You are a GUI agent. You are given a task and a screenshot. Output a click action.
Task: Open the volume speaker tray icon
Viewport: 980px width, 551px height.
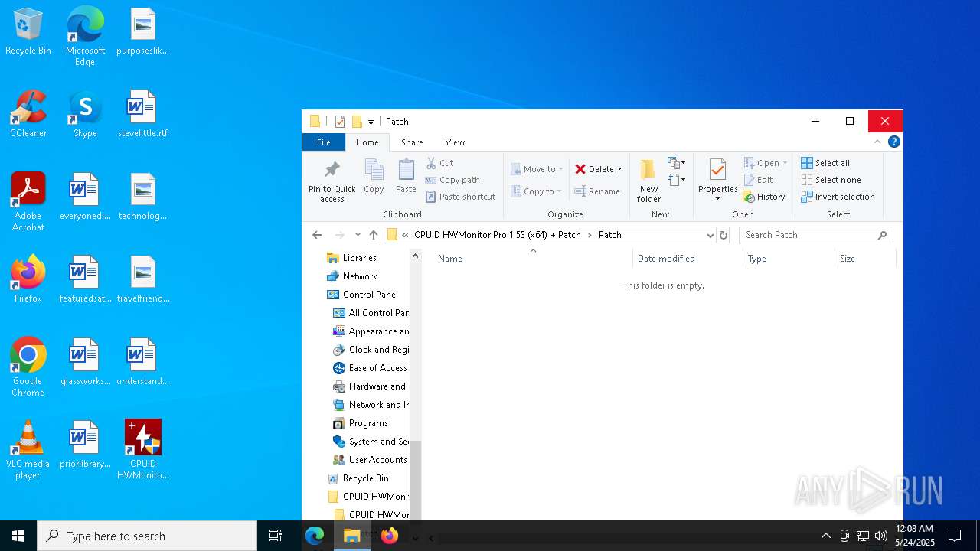(881, 536)
